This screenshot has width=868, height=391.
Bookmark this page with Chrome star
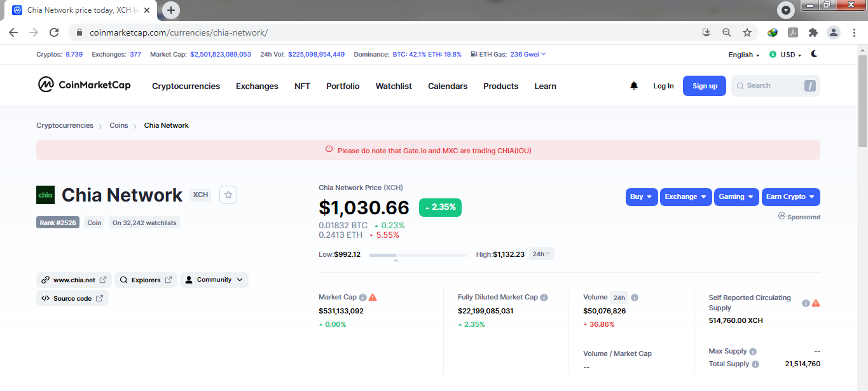[x=747, y=32]
